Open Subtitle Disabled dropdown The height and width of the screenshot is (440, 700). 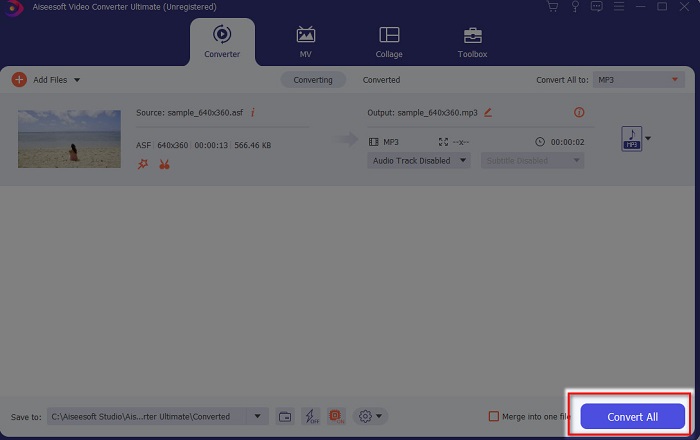pos(532,161)
